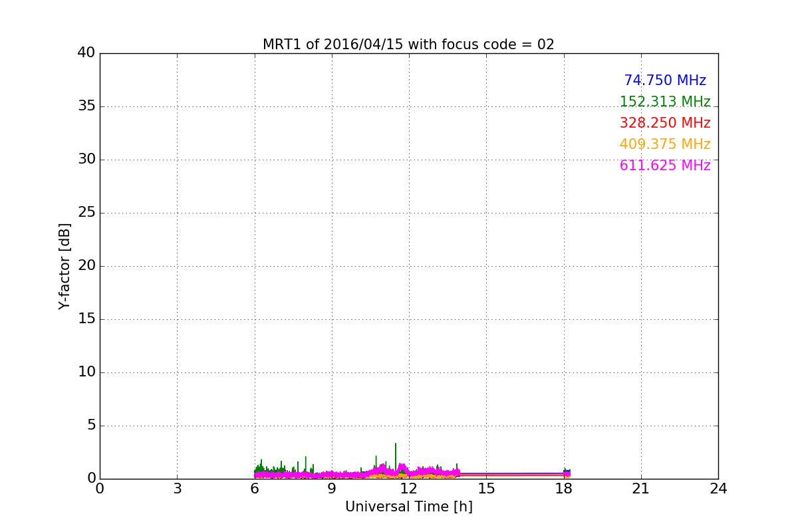Click the magenta bump just before 12 hours
Image resolution: width=798 pixels, height=532 pixels.
[402, 468]
